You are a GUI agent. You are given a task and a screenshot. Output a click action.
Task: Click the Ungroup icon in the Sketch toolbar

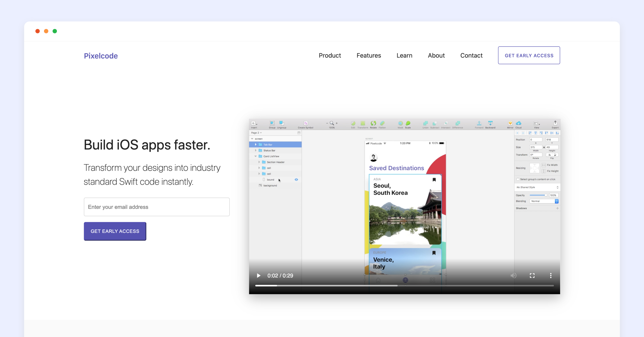click(282, 123)
